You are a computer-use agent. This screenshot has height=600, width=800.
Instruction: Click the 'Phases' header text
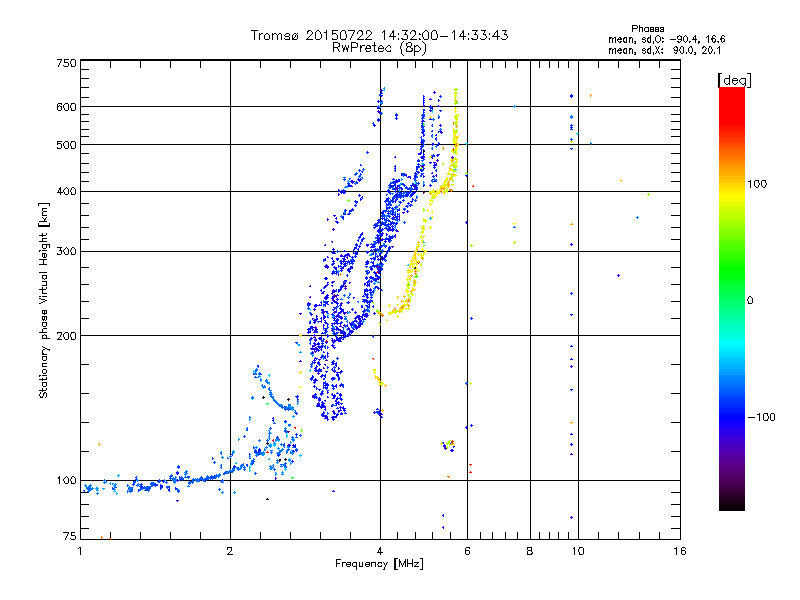pyautogui.click(x=647, y=29)
